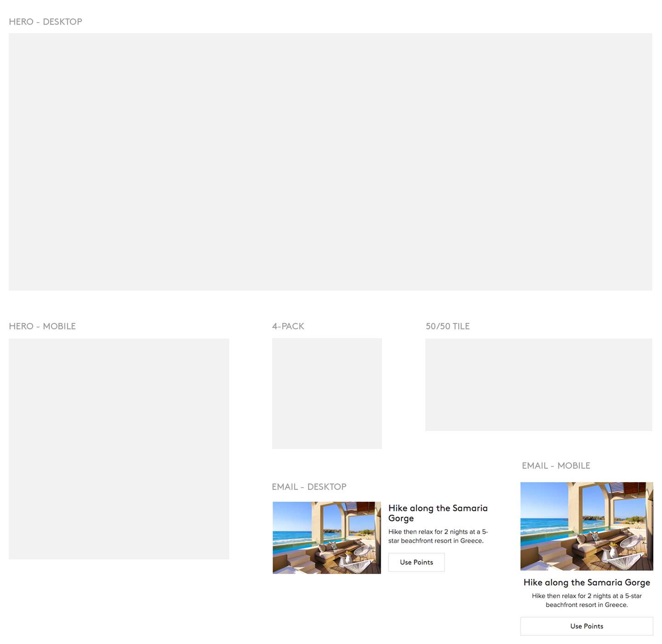
Task: Select the "EMAIL - MOBILE" section label
Action: [556, 466]
